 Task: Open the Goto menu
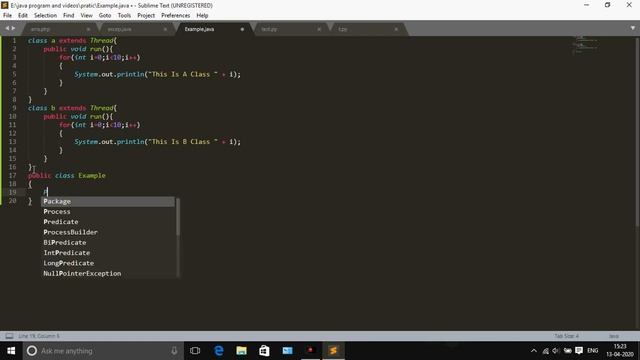click(105, 16)
